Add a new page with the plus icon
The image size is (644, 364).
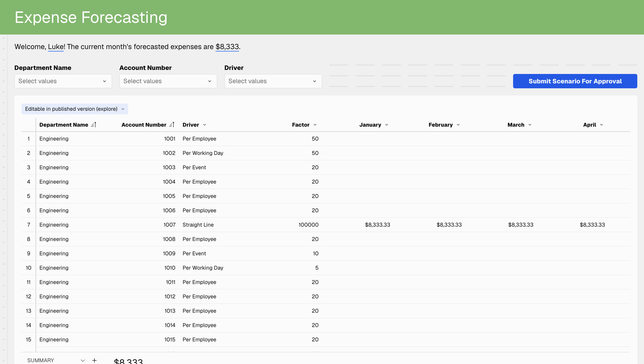(x=94, y=360)
